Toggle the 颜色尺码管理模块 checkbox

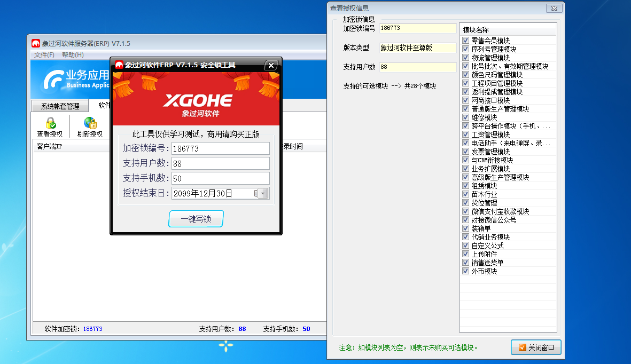pos(465,74)
